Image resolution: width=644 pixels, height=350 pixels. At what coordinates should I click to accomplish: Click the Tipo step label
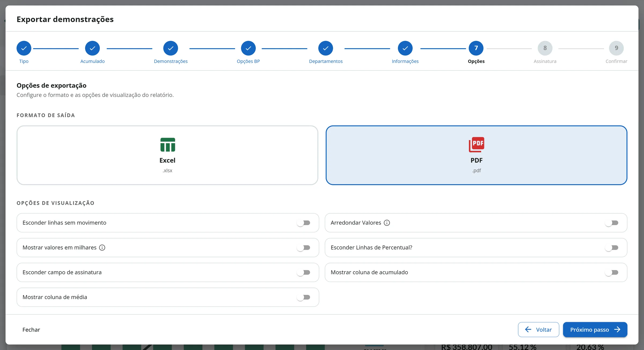(x=24, y=61)
